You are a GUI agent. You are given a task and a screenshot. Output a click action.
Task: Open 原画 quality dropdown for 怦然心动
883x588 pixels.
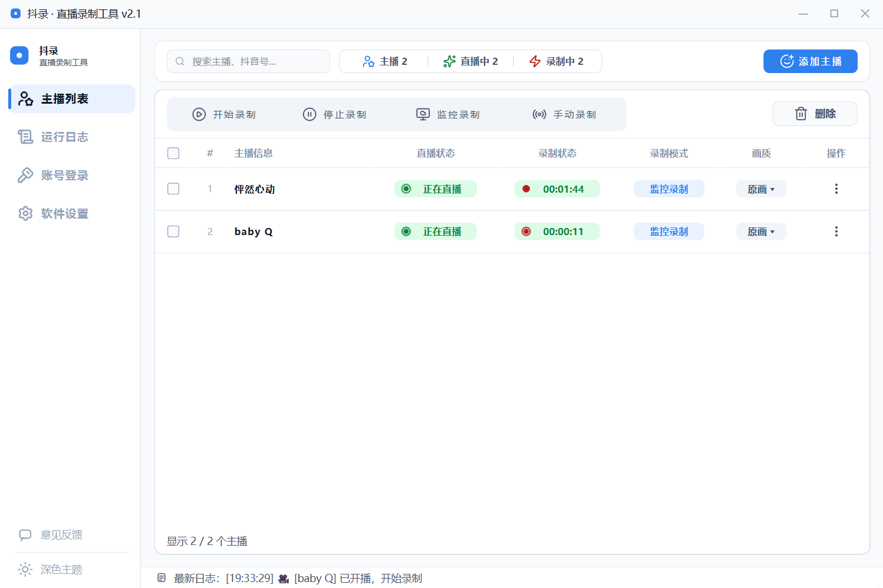(761, 189)
